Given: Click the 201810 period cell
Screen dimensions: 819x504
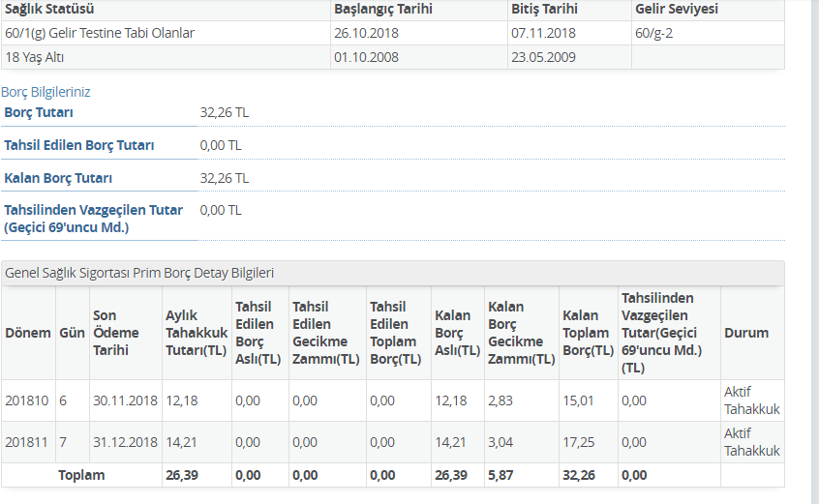Looking at the screenshot, I should (27, 400).
